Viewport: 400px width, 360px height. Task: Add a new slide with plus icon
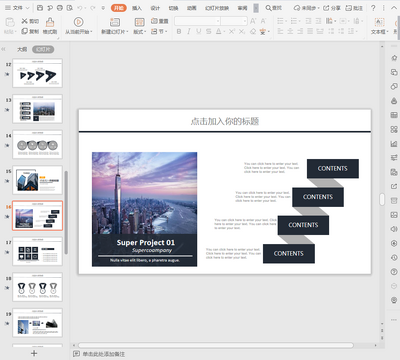coord(34,353)
